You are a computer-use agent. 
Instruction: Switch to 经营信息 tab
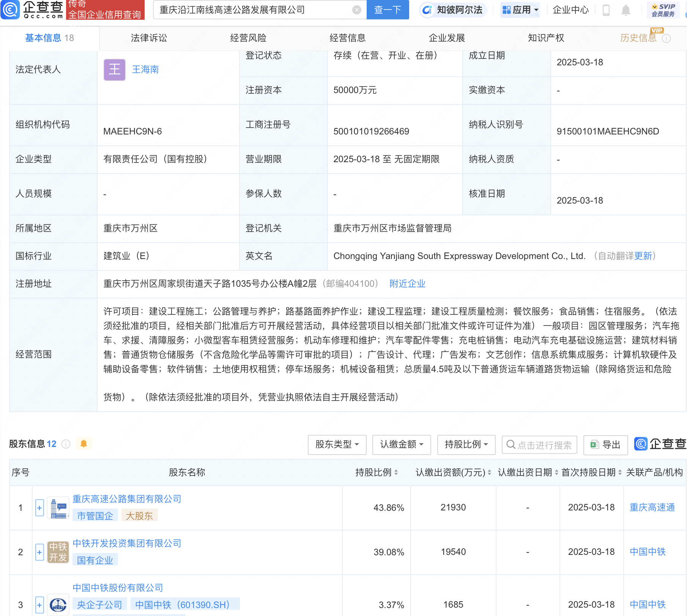(347, 38)
